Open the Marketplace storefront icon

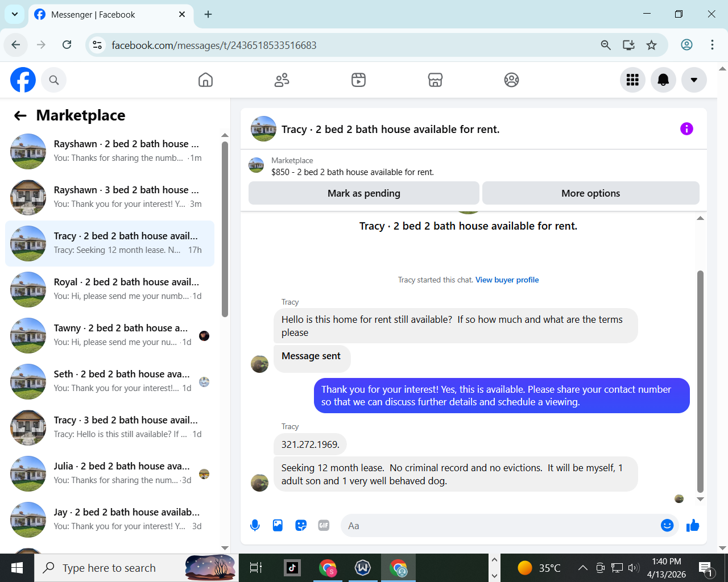click(435, 80)
